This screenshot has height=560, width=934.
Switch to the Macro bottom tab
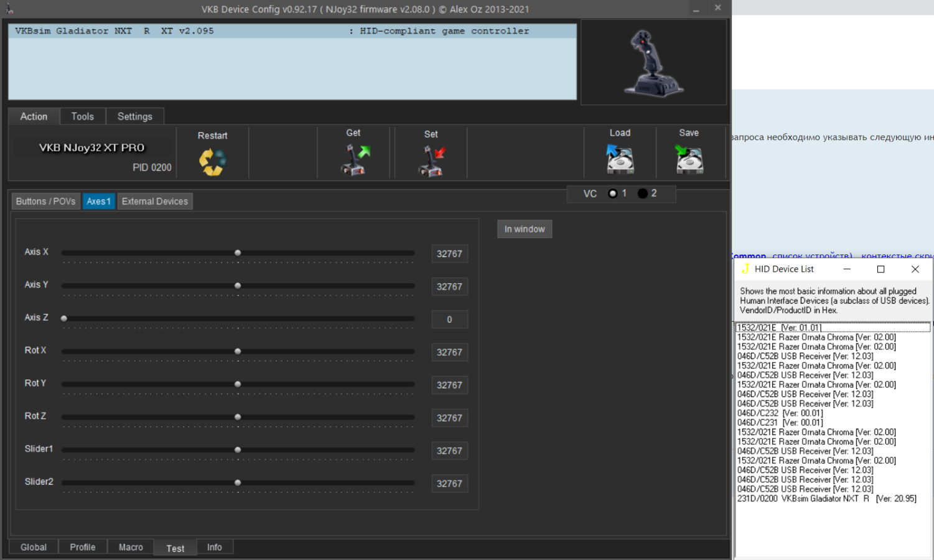(x=131, y=547)
